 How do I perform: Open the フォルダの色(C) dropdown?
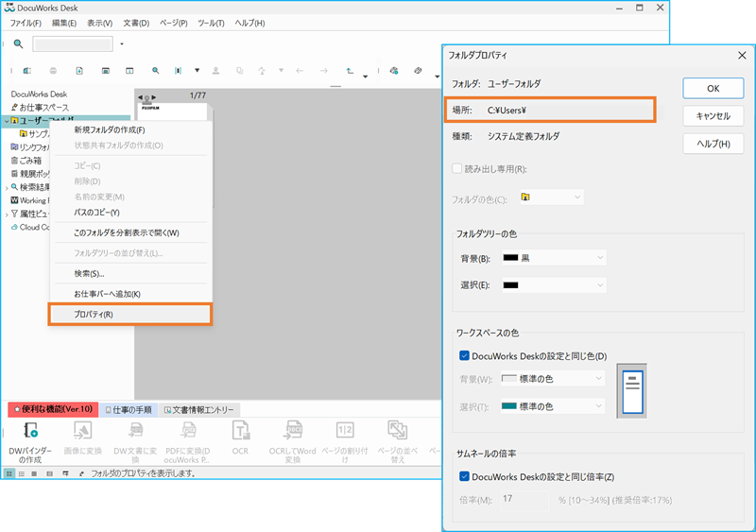(552, 197)
